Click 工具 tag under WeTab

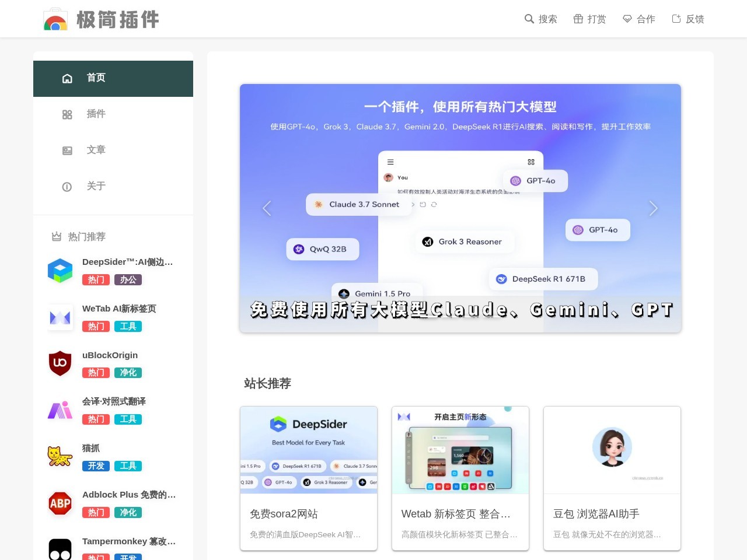[x=128, y=327]
